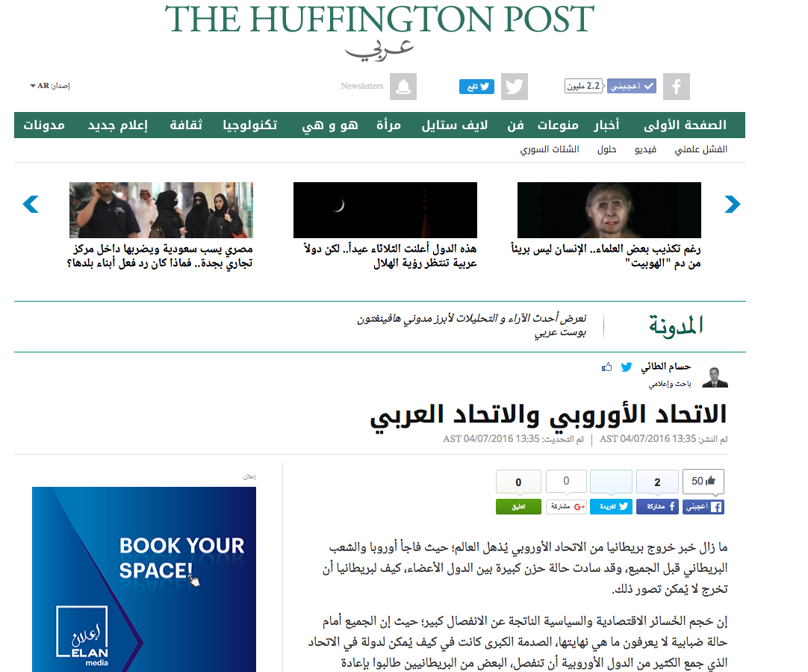Click the تم النشر publish date text
Screen dimensions: 808x672
664,439
